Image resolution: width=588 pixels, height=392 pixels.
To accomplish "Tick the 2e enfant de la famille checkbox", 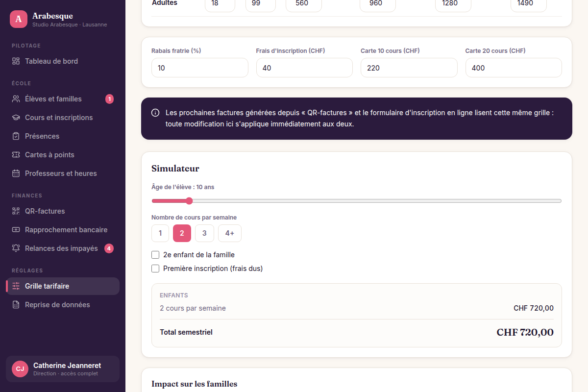I will 155,255.
